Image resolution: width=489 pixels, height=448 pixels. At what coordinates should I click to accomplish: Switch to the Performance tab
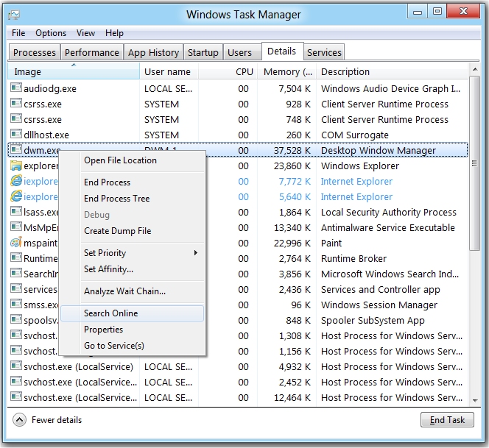click(91, 52)
